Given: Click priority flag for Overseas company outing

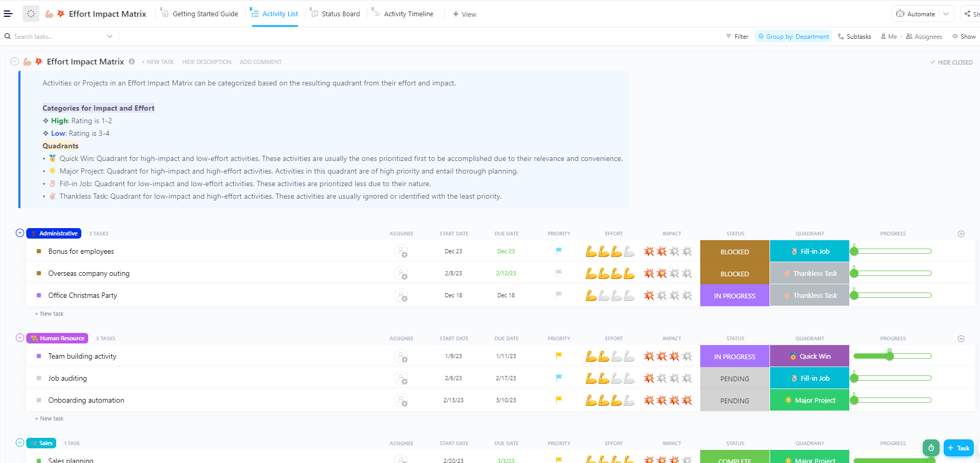Looking at the screenshot, I should pos(559,273).
